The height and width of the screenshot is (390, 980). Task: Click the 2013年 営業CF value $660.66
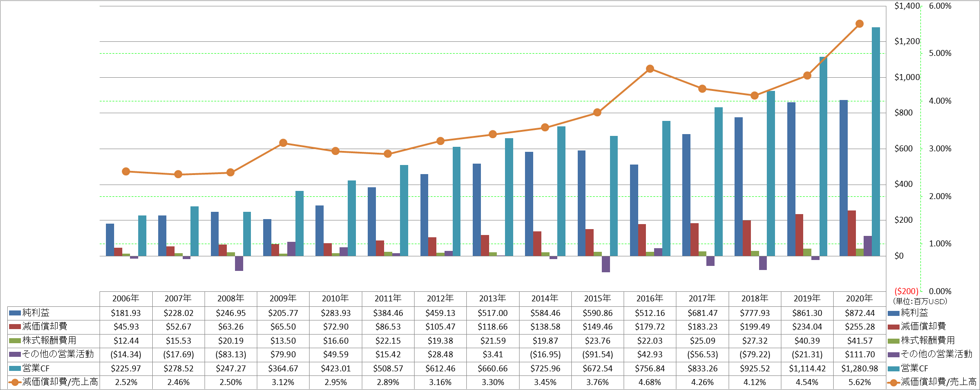click(x=493, y=369)
